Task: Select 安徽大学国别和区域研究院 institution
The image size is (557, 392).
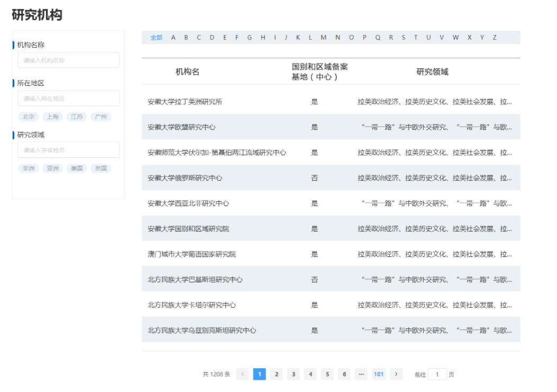Action: [x=331, y=228]
